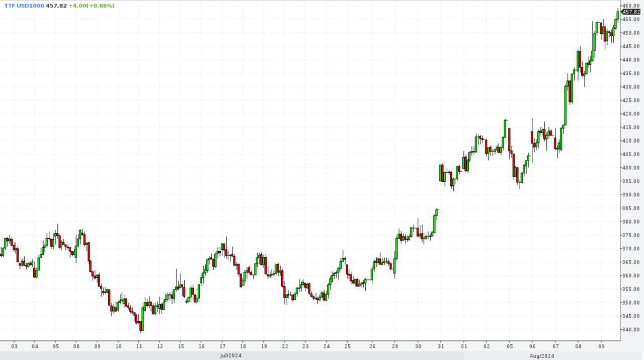
Task: Select date 31 on the time axis
Action: [441, 346]
